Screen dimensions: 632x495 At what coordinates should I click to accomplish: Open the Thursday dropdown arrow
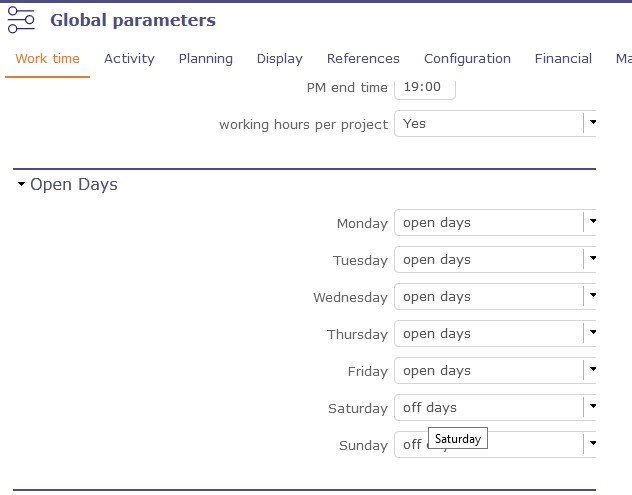pyautogui.click(x=591, y=334)
